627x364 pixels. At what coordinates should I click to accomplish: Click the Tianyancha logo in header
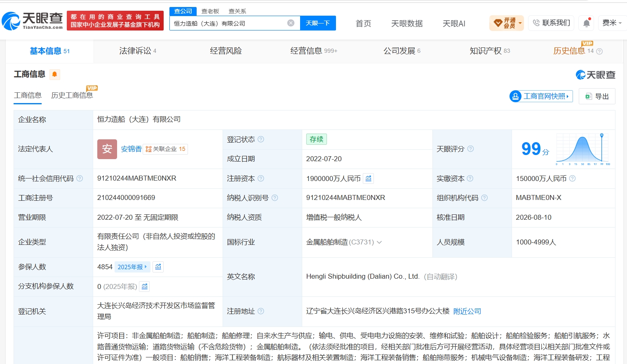[x=32, y=21]
